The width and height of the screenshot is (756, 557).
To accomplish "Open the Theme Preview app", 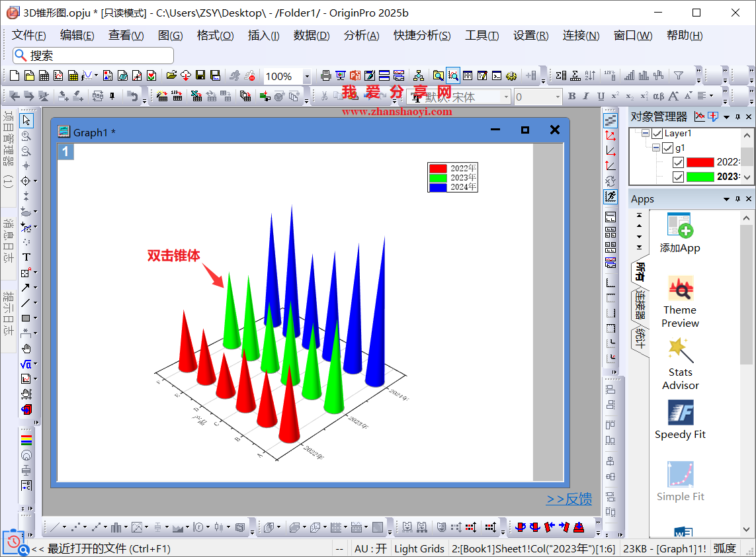I will click(x=680, y=302).
